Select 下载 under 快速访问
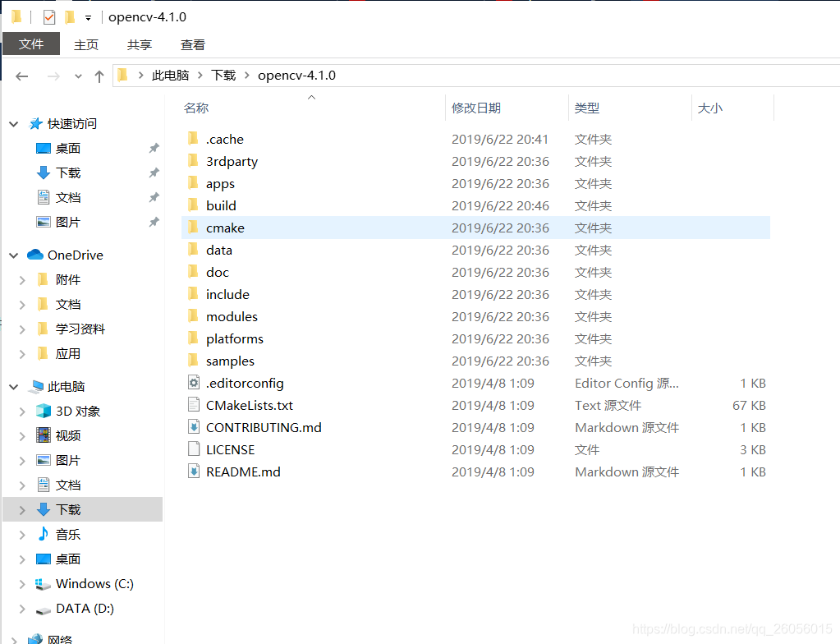Screen dimensions: 840x644 pos(68,173)
